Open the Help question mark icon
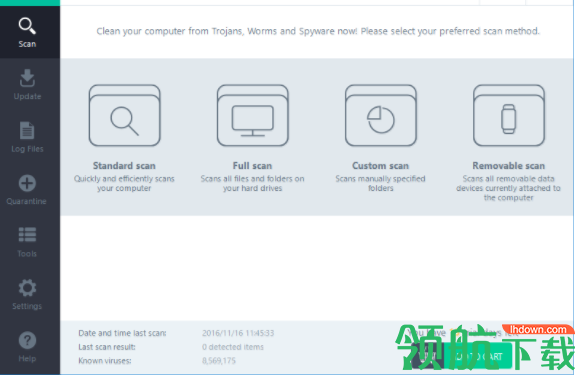The width and height of the screenshot is (575, 377). [27, 340]
